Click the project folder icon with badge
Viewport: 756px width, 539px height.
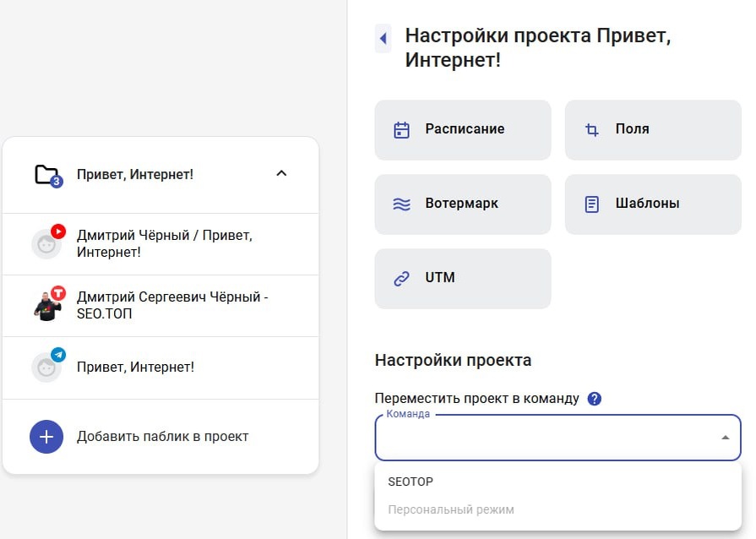[x=47, y=175]
